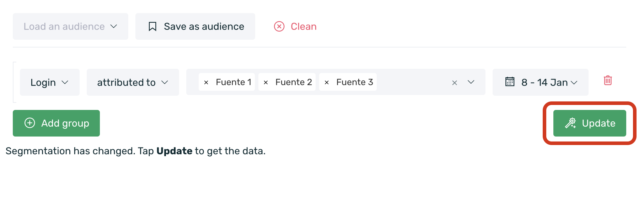Click the bookmark icon in Save as audience
The height and width of the screenshot is (200, 644).
pos(152,27)
